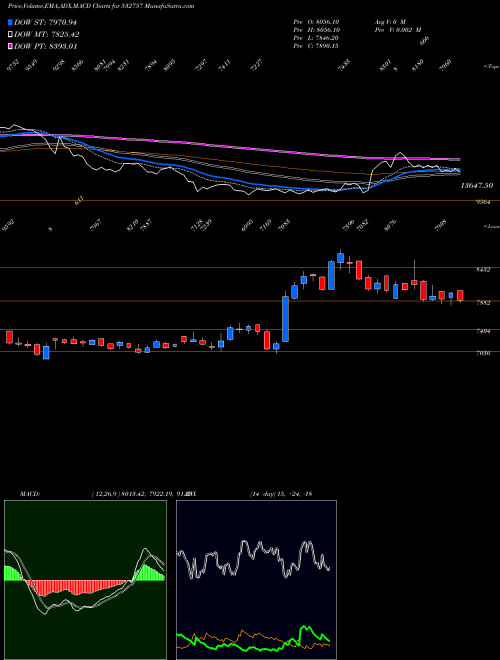500x660 pixels.
Task: Open the MACD histogram chart panel
Action: click(x=85, y=580)
